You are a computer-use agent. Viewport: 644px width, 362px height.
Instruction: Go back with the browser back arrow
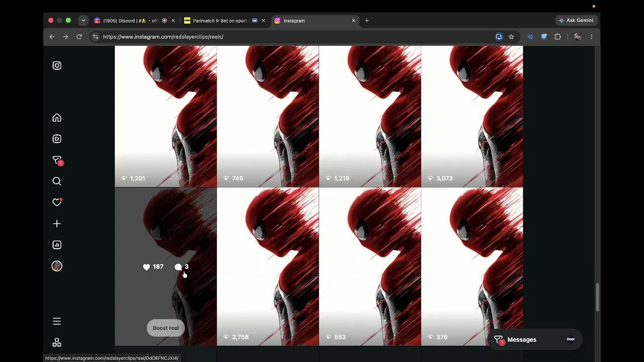click(52, 37)
